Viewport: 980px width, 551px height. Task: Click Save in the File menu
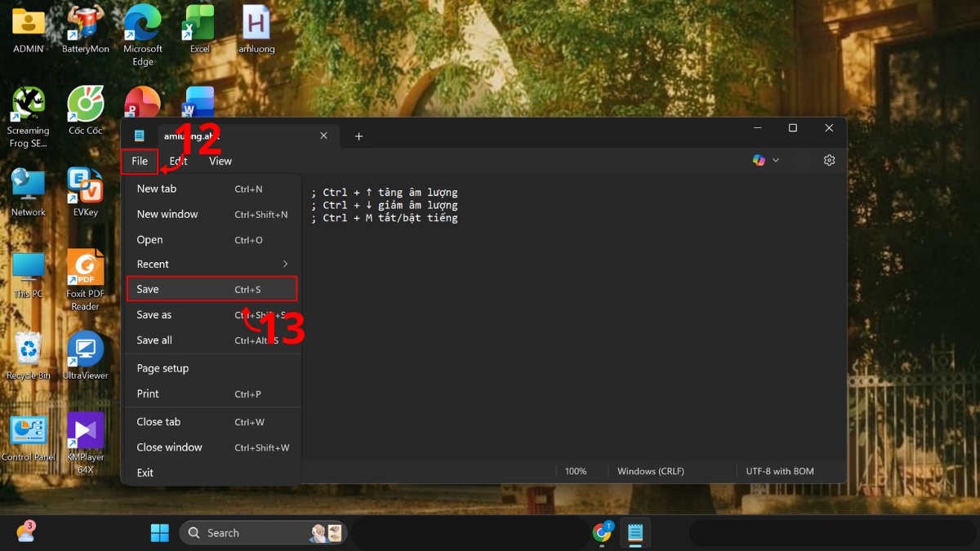click(212, 289)
